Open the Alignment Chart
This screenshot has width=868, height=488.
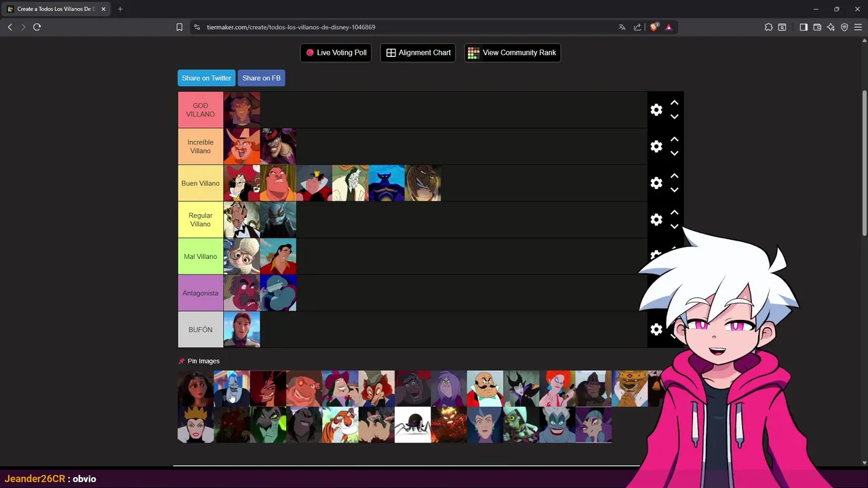click(418, 53)
